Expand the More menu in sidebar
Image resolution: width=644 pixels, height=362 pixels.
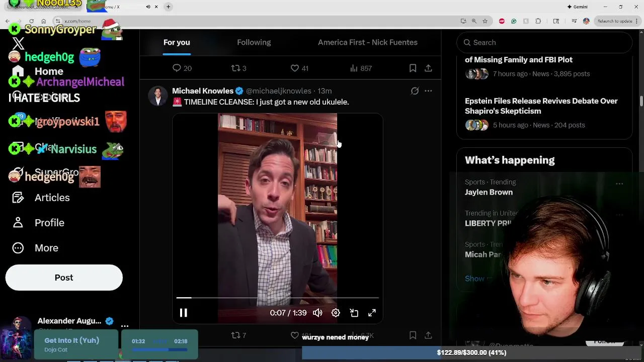click(35, 248)
